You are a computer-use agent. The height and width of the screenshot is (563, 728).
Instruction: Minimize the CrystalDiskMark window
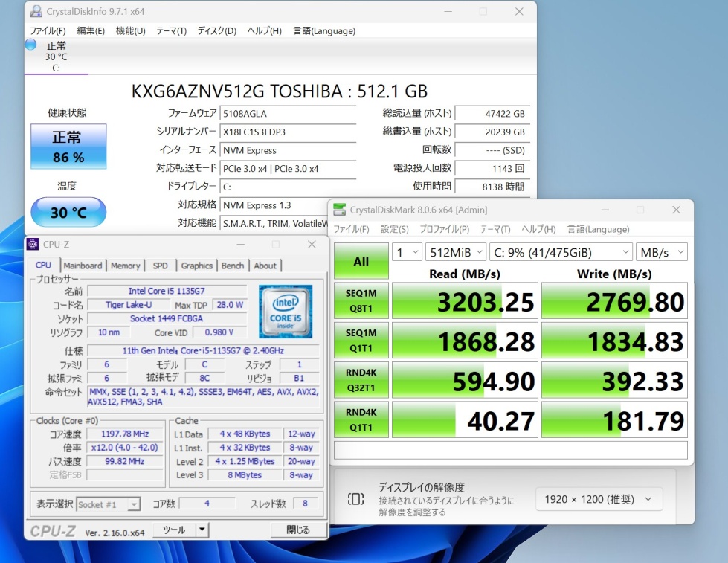coord(605,210)
